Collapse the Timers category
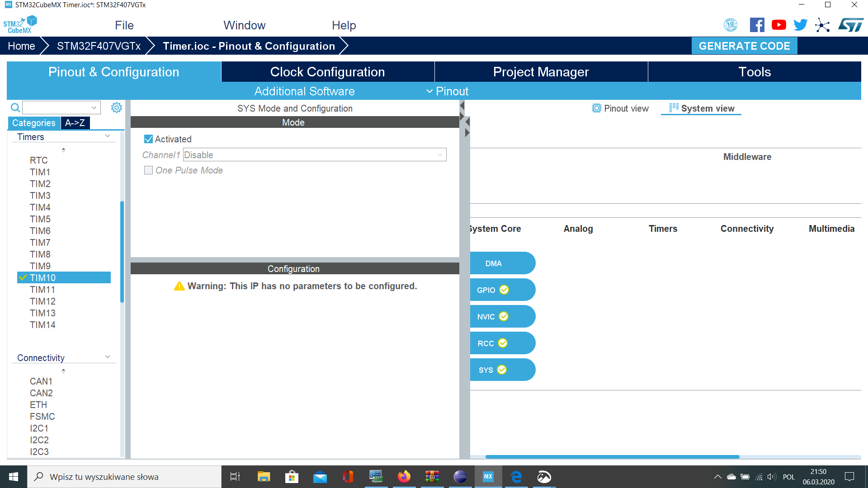Image resolution: width=868 pixels, height=488 pixels. [x=108, y=136]
